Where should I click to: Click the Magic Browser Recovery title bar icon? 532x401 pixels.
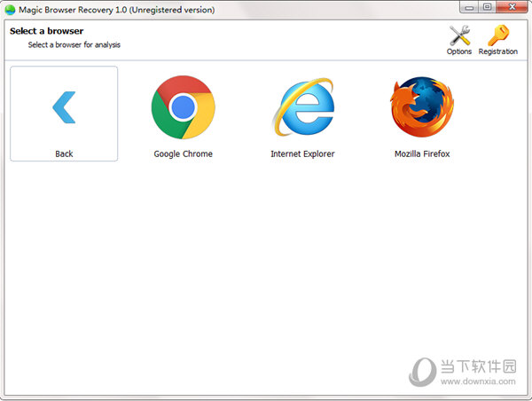pos(10,10)
